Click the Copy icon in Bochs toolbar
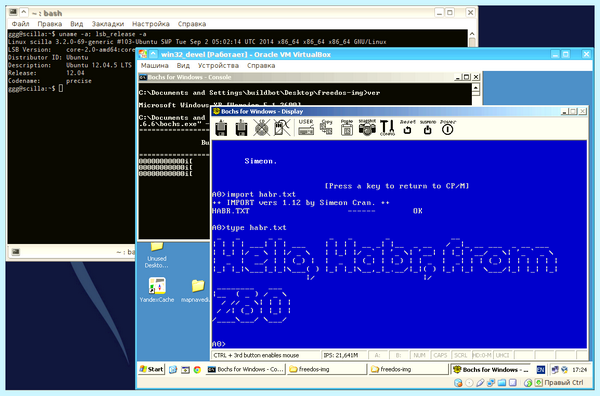600x396 pixels. (x=326, y=127)
